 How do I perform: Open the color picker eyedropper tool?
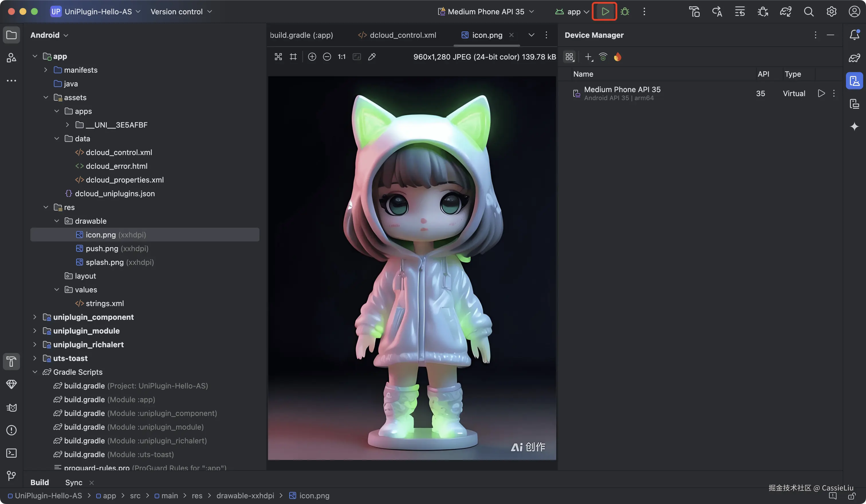click(x=372, y=57)
